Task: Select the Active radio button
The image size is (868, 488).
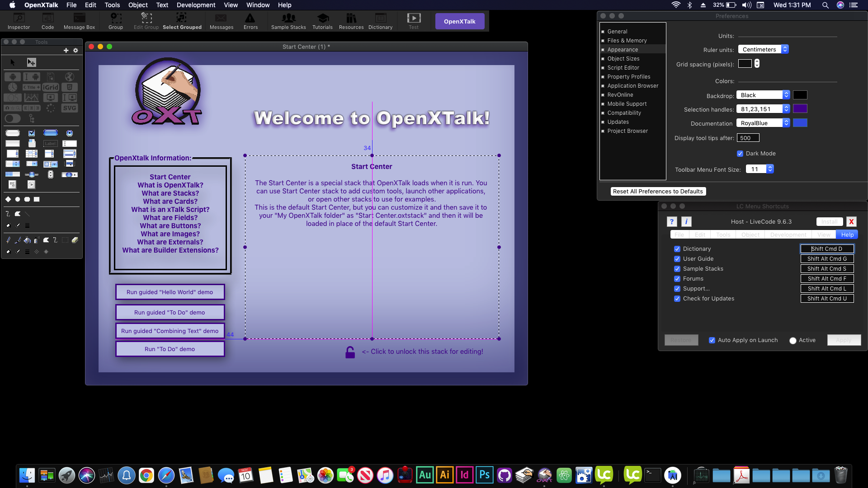Action: click(793, 341)
